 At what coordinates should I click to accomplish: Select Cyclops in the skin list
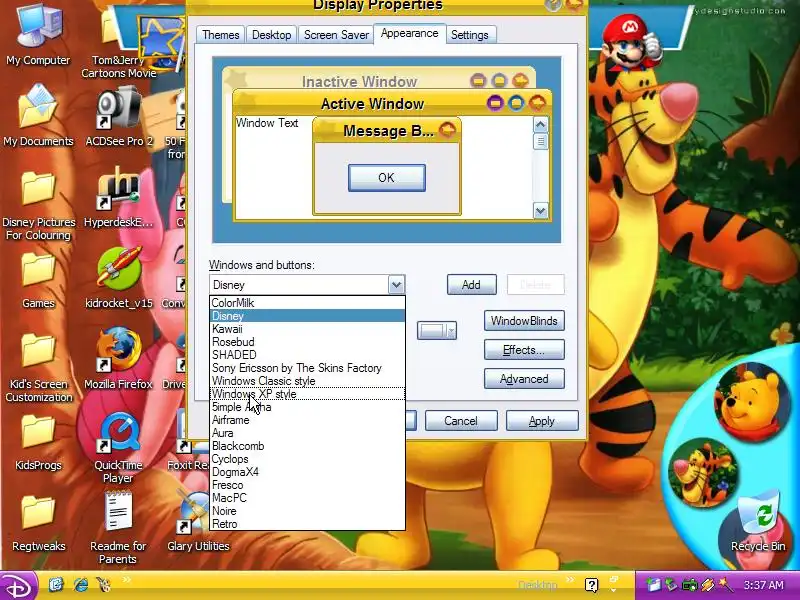coord(307,459)
